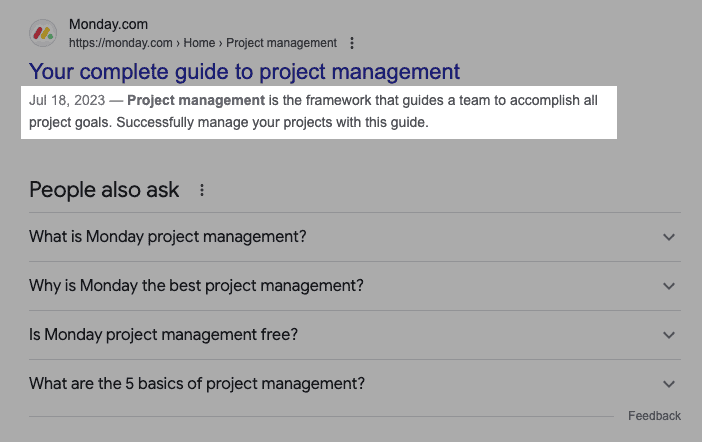Open the 'Your complete guide to project management' result
Screen dimensions: 702x442
tap(244, 72)
